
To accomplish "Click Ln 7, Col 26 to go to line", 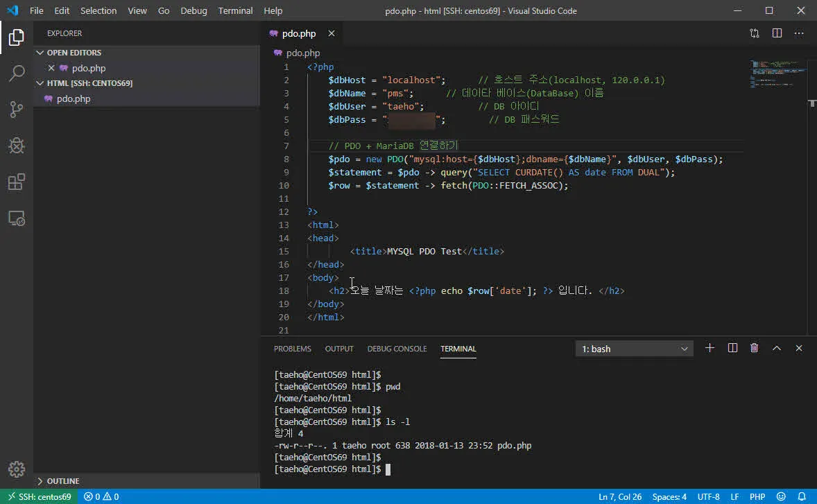I will (619, 496).
